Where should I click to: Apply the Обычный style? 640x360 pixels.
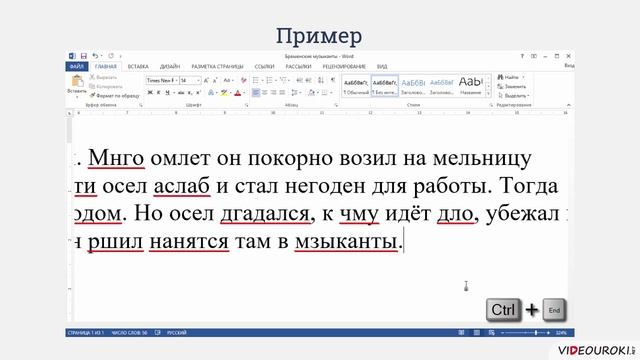tap(356, 86)
